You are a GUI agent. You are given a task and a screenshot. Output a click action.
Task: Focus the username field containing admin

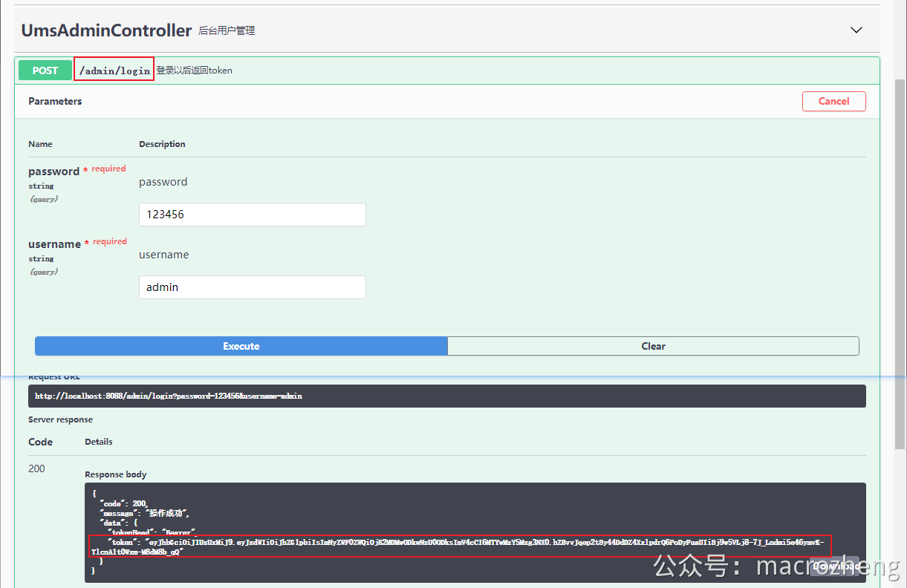pyautogui.click(x=253, y=287)
